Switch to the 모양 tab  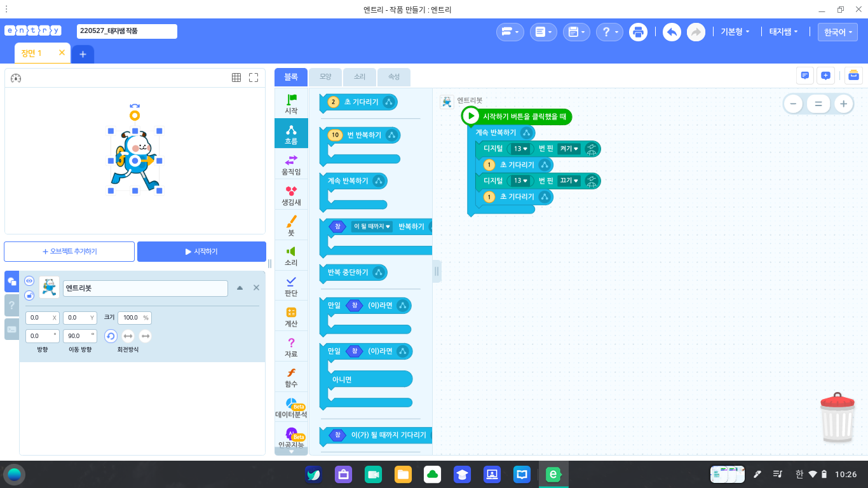325,77
